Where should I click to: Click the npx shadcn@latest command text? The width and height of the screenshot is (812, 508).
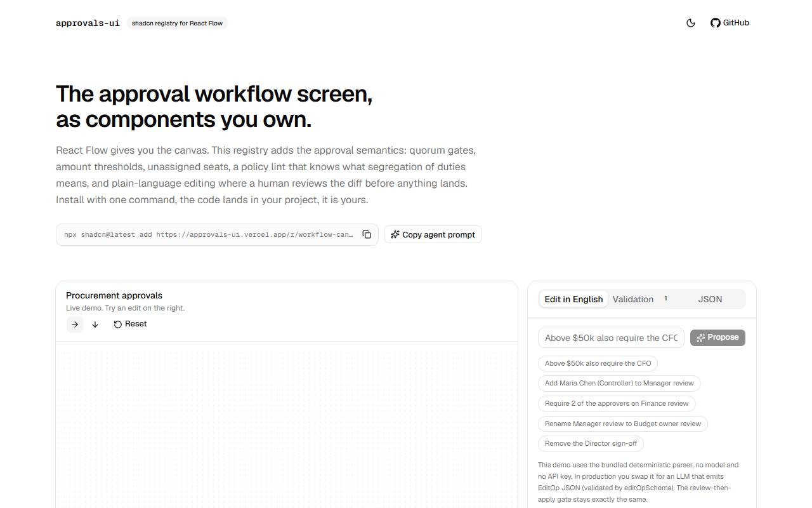click(209, 234)
